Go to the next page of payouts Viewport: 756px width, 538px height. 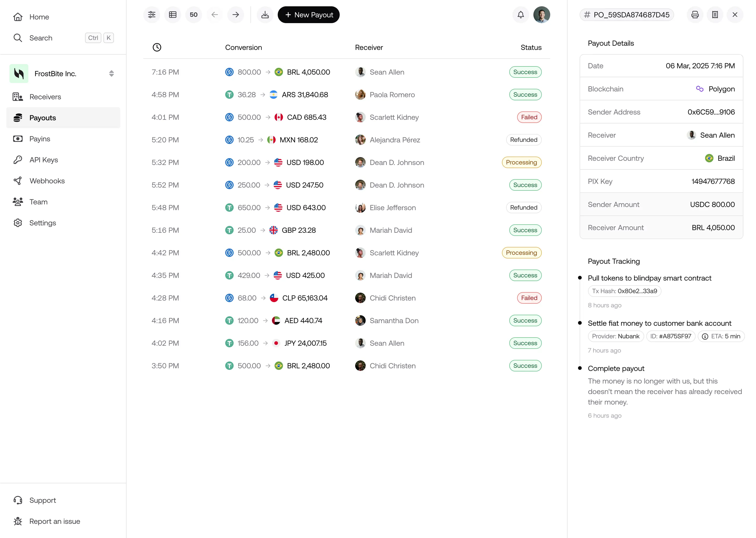click(x=235, y=14)
